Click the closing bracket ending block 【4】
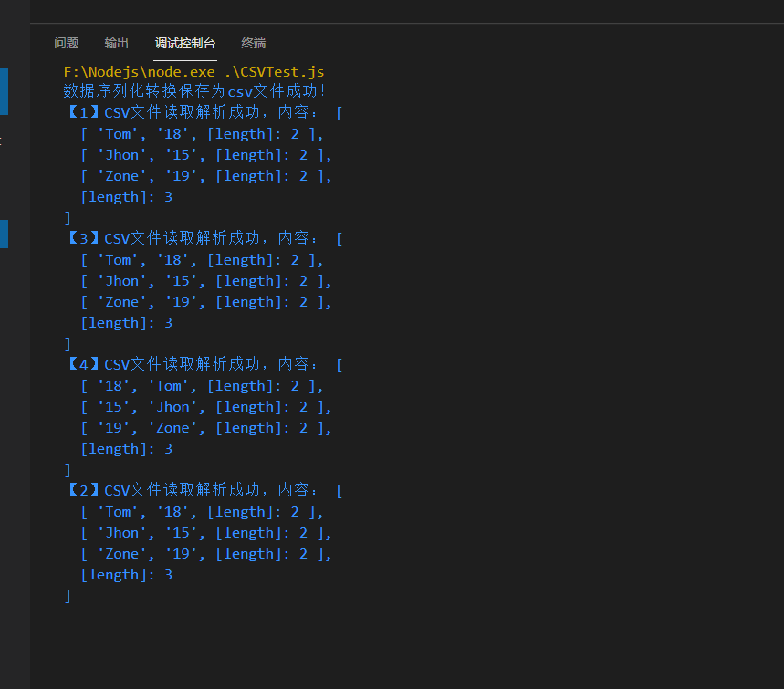This screenshot has width=784, height=689. click(67, 469)
